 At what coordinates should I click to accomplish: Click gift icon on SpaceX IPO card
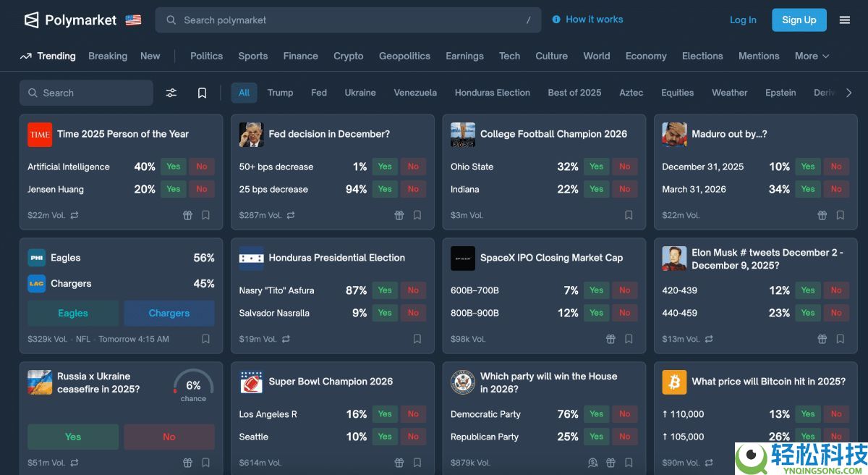click(610, 339)
